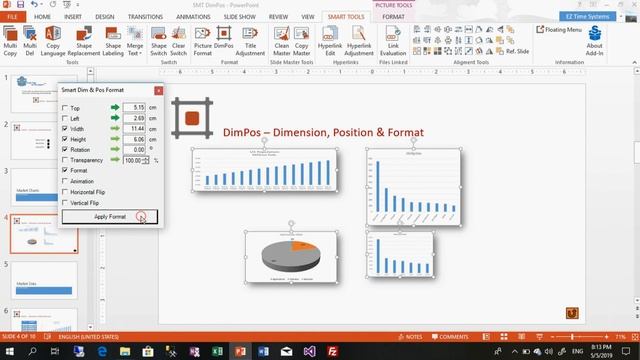Activate the Shape Switch tool

[x=158, y=41]
